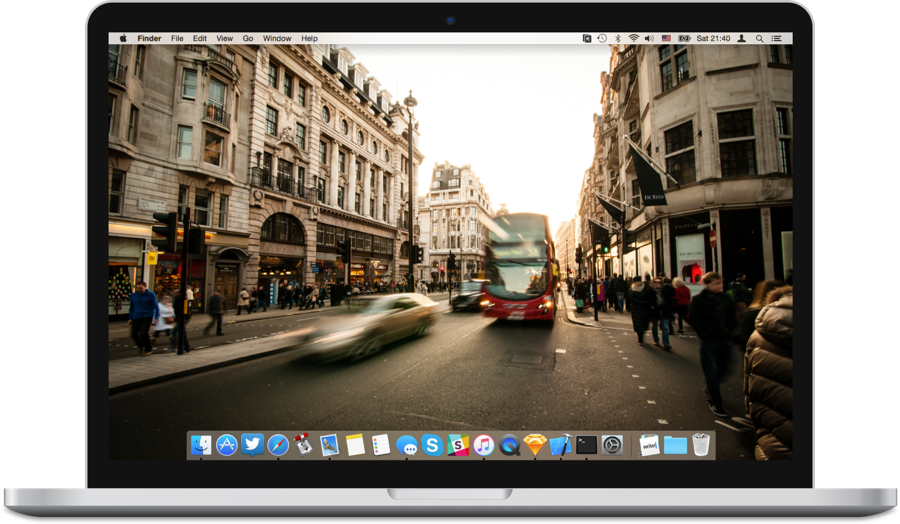The width and height of the screenshot is (900, 524).
Task: Open the Window menu
Action: pos(277,38)
